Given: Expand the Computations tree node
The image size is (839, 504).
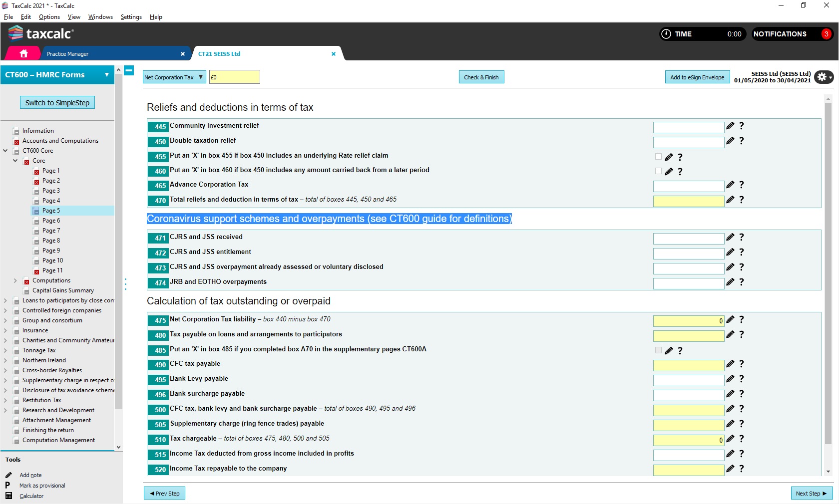Looking at the screenshot, I should click(x=15, y=280).
